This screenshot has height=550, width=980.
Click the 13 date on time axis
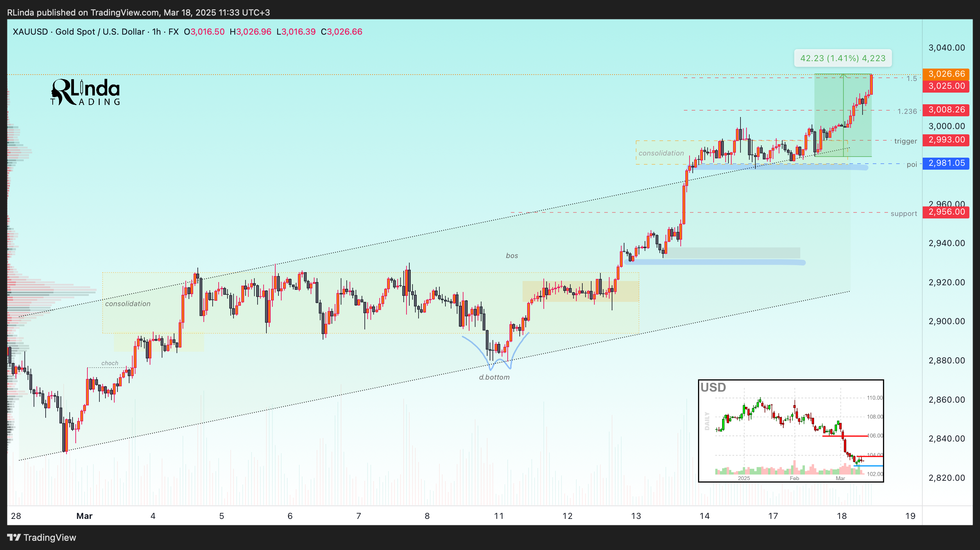[x=636, y=516]
